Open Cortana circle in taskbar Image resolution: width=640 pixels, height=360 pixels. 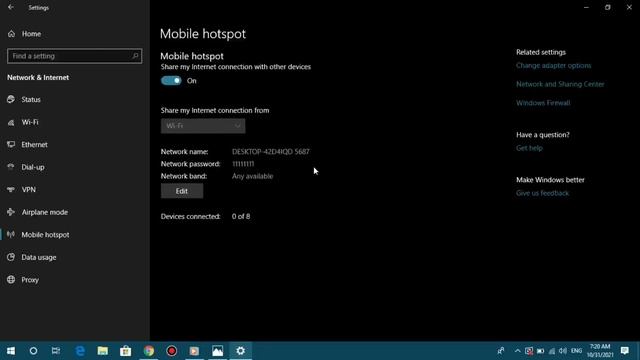click(x=33, y=351)
